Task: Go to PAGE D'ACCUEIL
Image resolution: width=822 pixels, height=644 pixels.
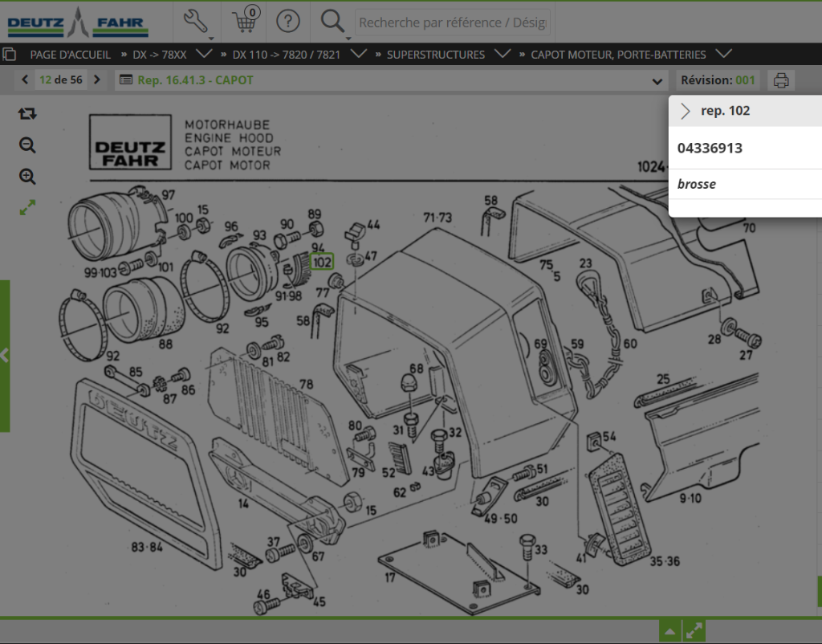Action: (x=71, y=55)
